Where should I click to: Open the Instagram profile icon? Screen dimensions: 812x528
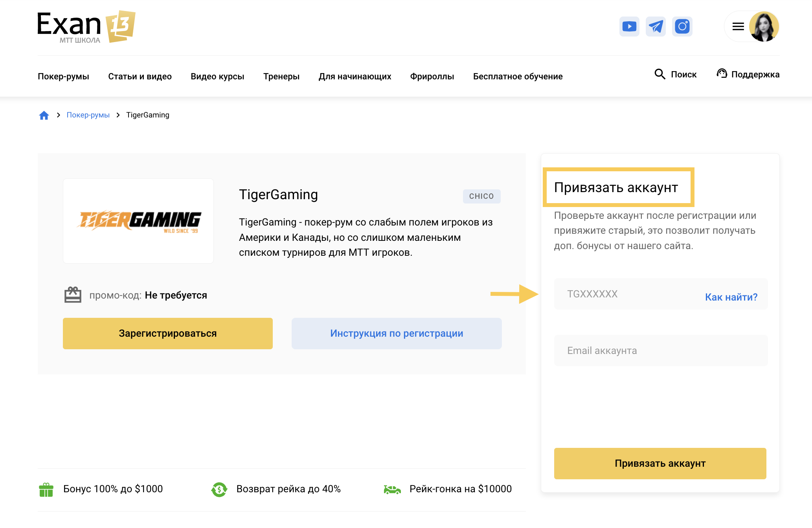(682, 26)
